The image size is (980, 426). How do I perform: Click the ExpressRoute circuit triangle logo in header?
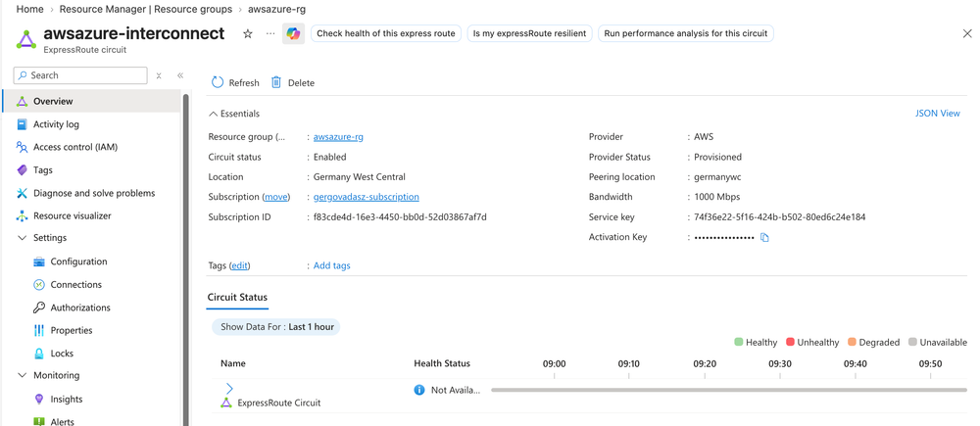[25, 39]
